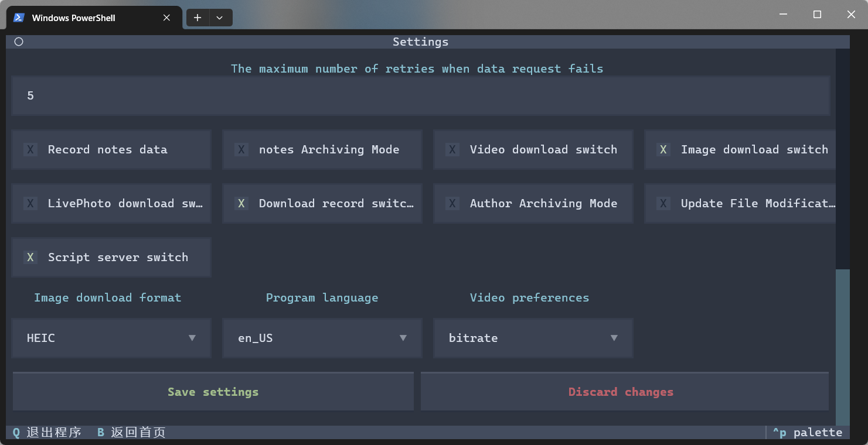
Task: Close the Windows PowerShell tab
Action: 167,18
